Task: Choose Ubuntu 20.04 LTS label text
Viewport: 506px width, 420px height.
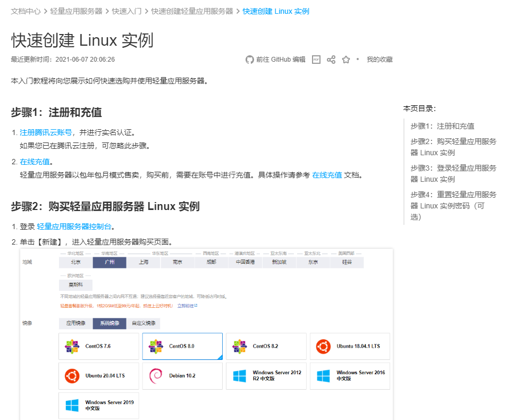Action: (105, 376)
